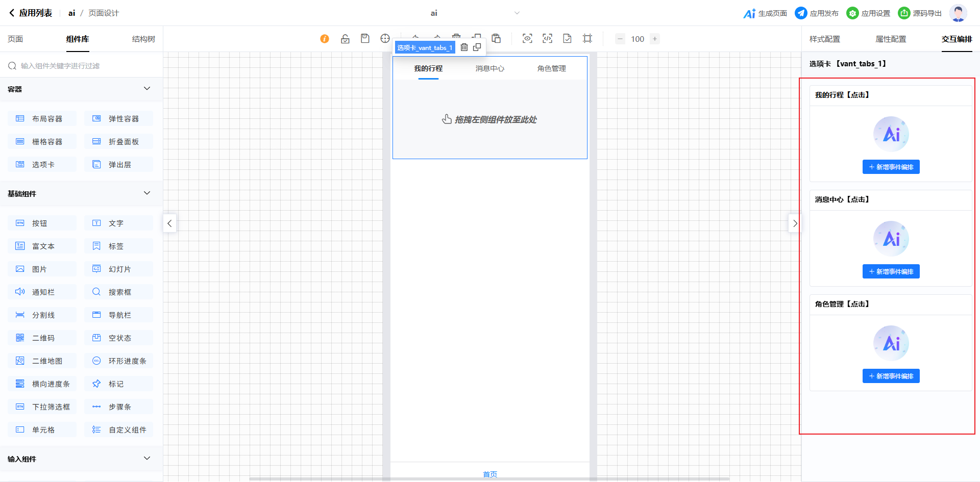The width and height of the screenshot is (980, 482).
Task: Click the component keyword filter input
Action: [x=82, y=66]
